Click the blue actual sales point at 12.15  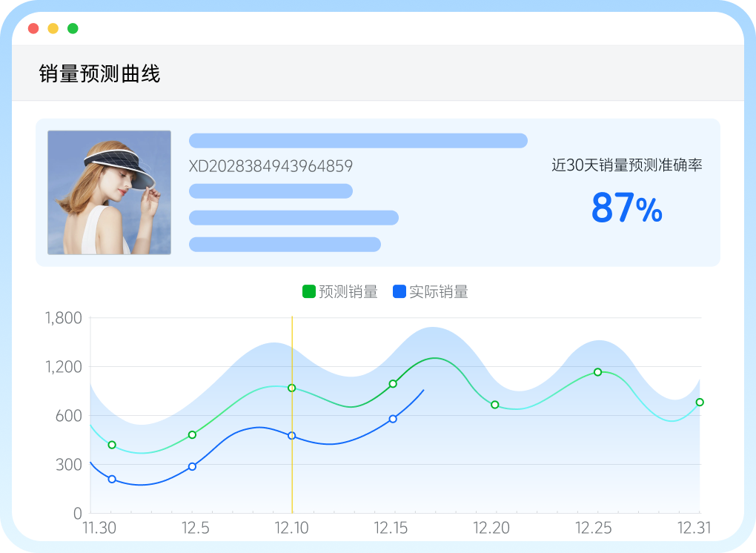393,419
